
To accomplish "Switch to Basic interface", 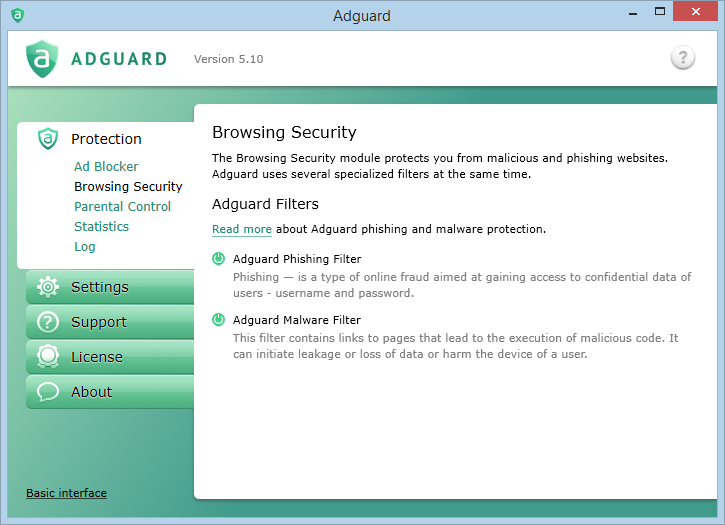I will tap(66, 493).
